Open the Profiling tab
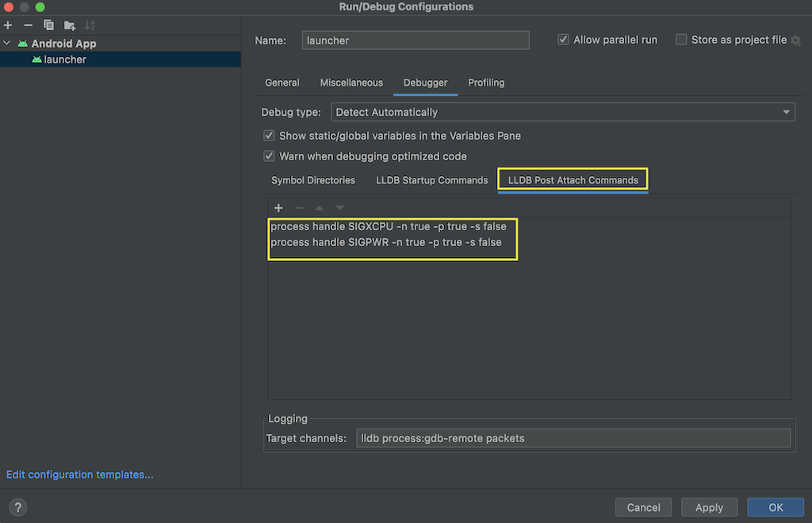Viewport: 812px width, 523px height. (486, 83)
